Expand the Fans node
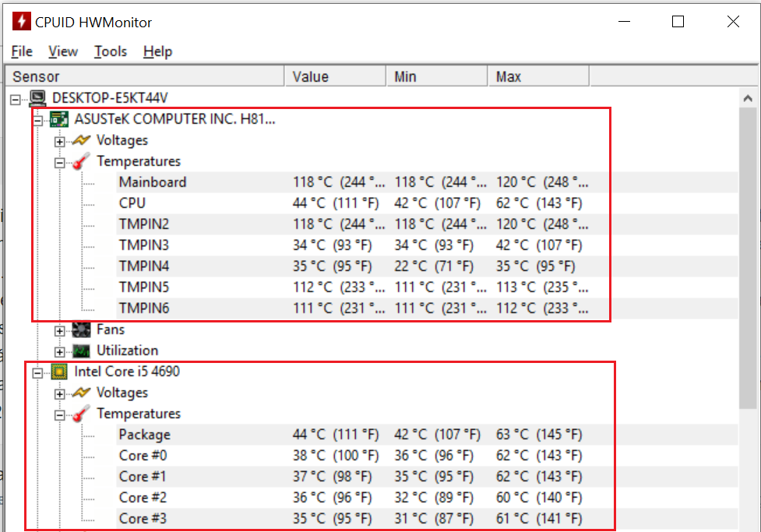This screenshot has height=532, width=761. point(59,331)
